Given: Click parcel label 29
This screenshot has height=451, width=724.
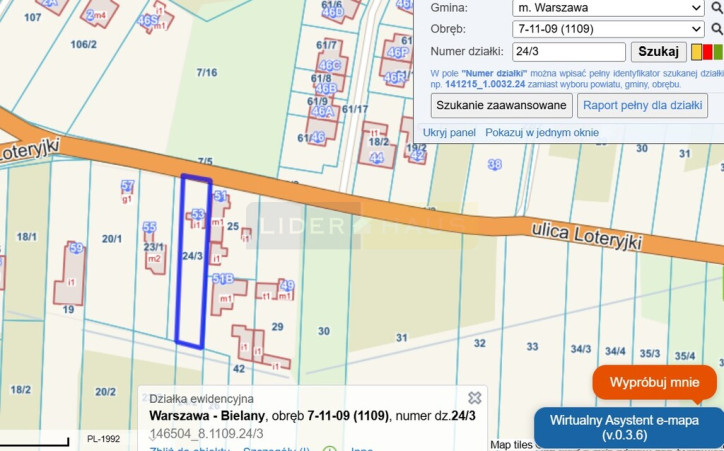Looking at the screenshot, I should 278,327.
